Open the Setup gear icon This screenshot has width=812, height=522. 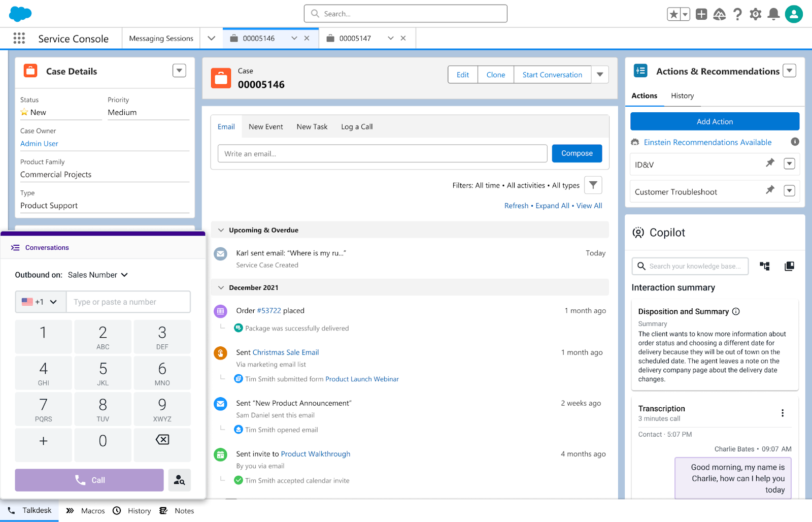coord(756,14)
